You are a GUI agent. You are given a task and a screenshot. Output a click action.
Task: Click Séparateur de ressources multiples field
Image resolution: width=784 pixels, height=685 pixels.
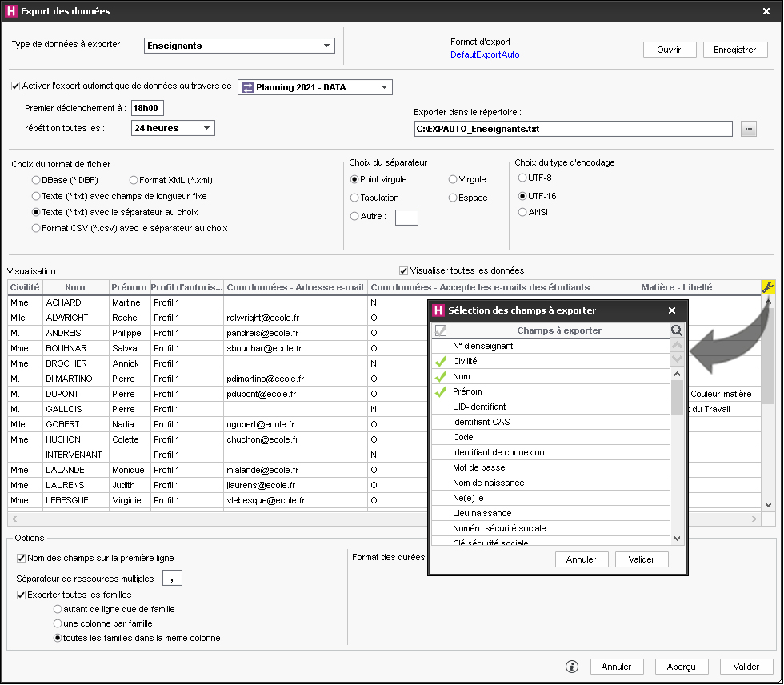[x=172, y=578]
